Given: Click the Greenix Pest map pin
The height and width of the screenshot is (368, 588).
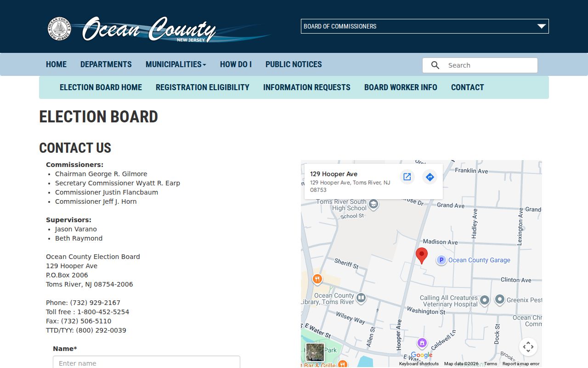Looking at the screenshot, I should 500,300.
